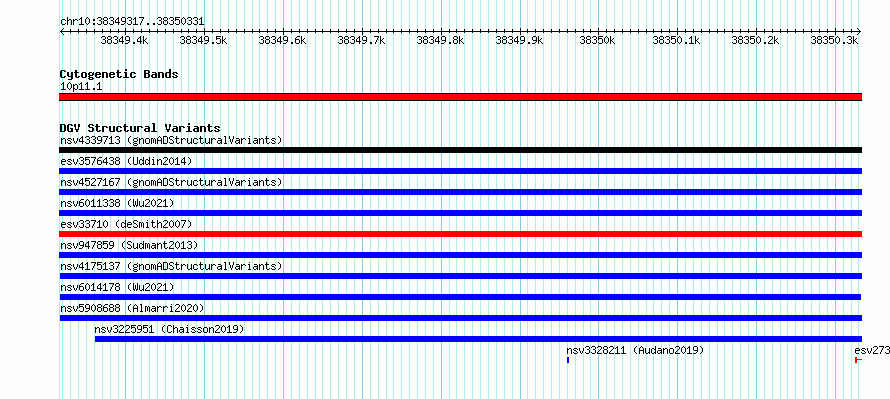Image resolution: width=890 pixels, height=399 pixels.
Task: Click the 38349.4k ruler tick label
Action: pyautogui.click(x=124, y=40)
